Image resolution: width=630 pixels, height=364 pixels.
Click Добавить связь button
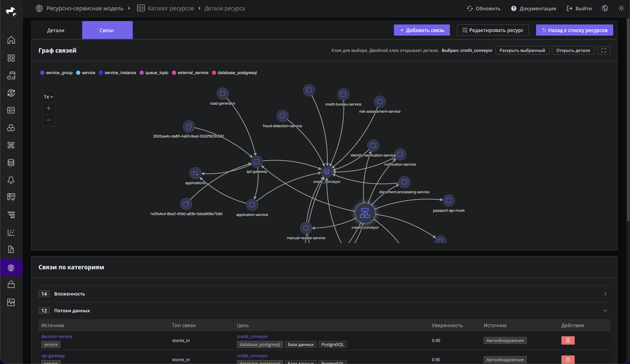coord(422,30)
